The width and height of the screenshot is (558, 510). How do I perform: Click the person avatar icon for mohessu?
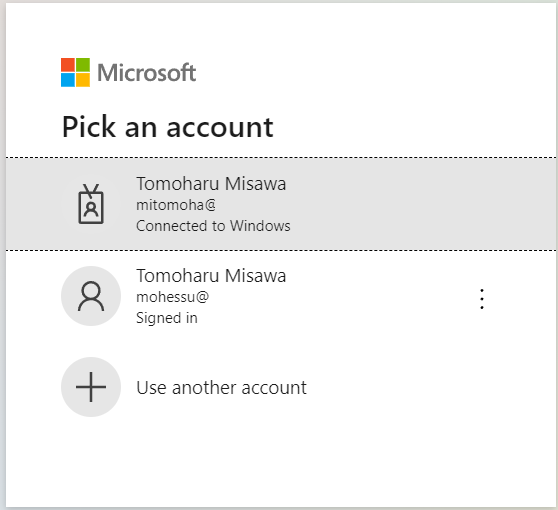91,296
